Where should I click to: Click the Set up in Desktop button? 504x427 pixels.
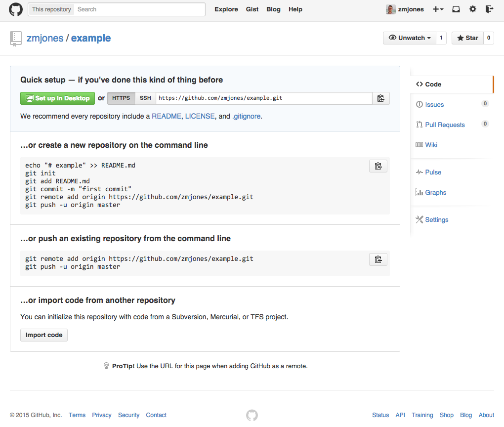pyautogui.click(x=57, y=98)
